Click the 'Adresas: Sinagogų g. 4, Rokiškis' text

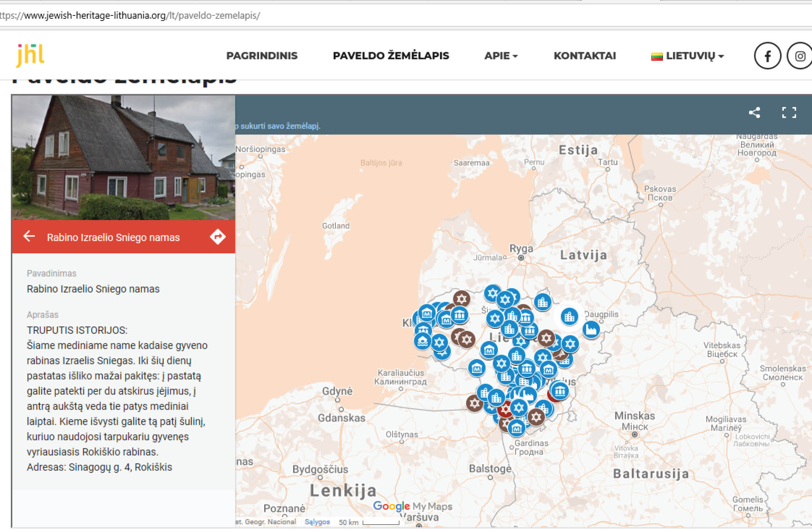[x=99, y=467]
